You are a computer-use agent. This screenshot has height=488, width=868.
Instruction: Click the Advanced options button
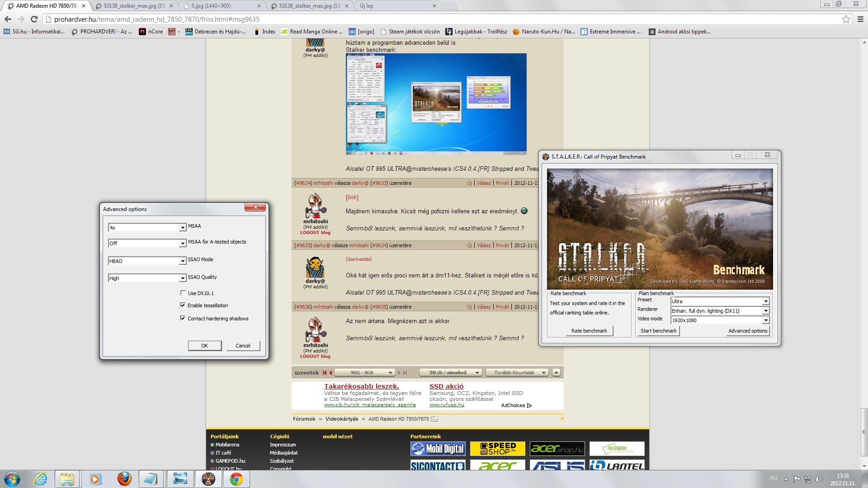click(748, 331)
